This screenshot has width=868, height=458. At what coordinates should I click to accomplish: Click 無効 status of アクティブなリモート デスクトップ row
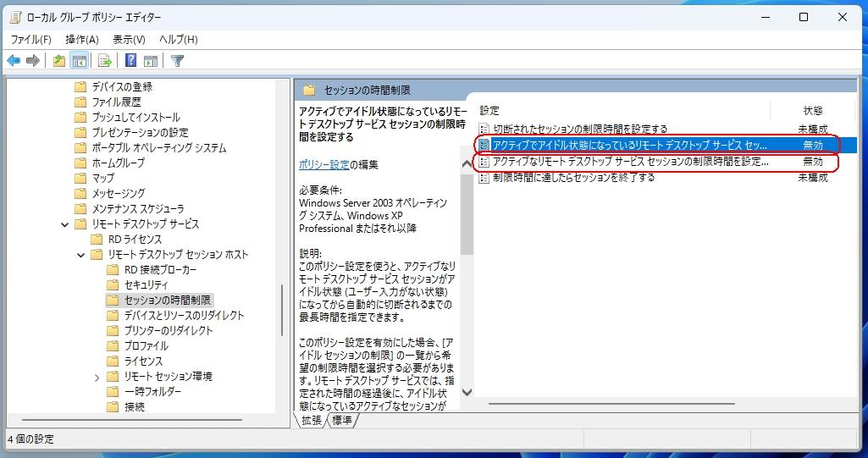pyautogui.click(x=813, y=162)
